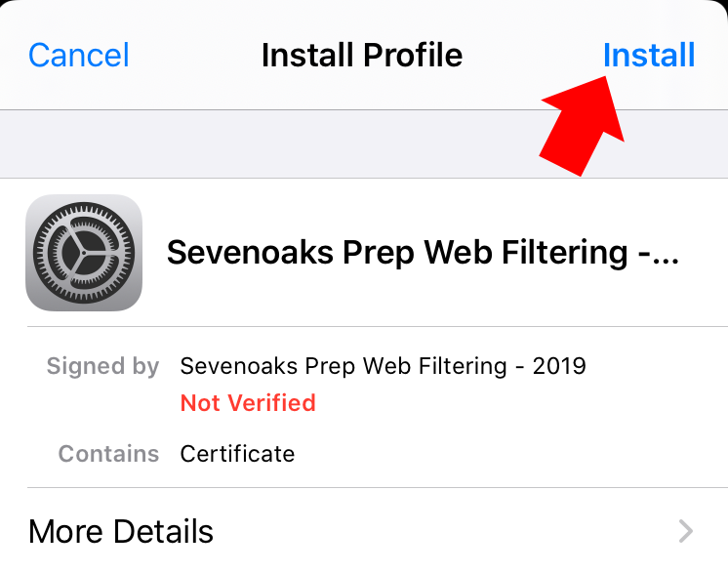
Task: Tap Install to install the profile
Action: click(649, 56)
